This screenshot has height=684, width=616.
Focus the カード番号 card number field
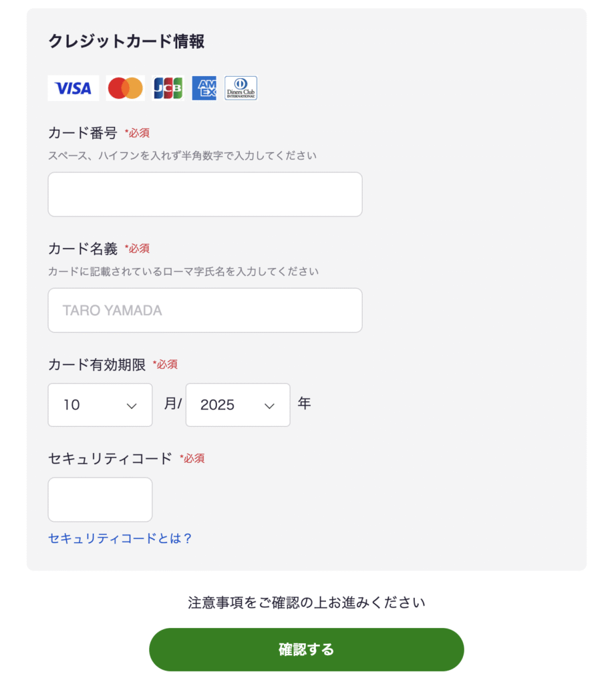205,194
